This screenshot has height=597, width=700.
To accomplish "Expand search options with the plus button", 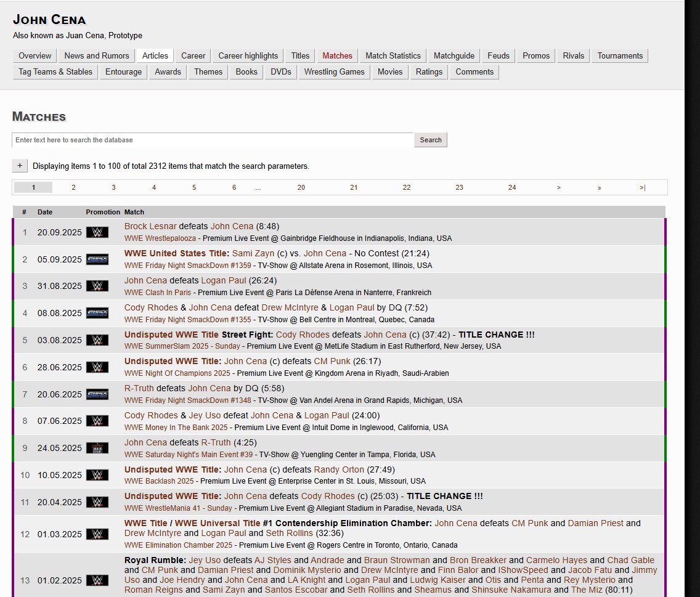I will [x=20, y=166].
